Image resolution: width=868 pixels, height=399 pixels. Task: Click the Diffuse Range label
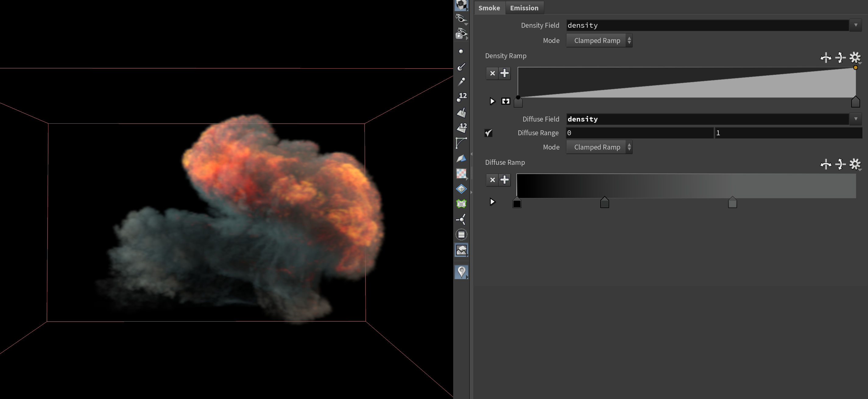538,133
